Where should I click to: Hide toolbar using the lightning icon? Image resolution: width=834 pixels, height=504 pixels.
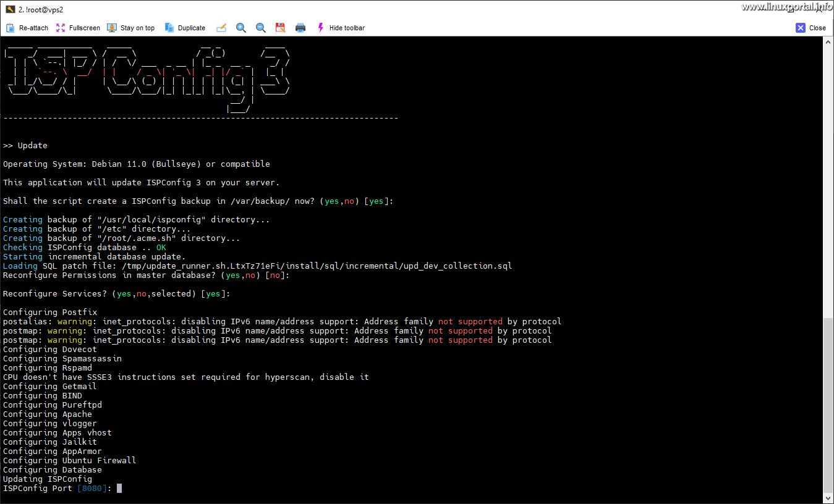coord(340,28)
